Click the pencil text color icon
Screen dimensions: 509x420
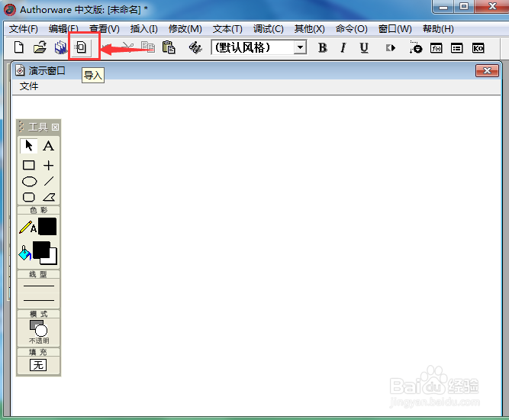coord(27,227)
